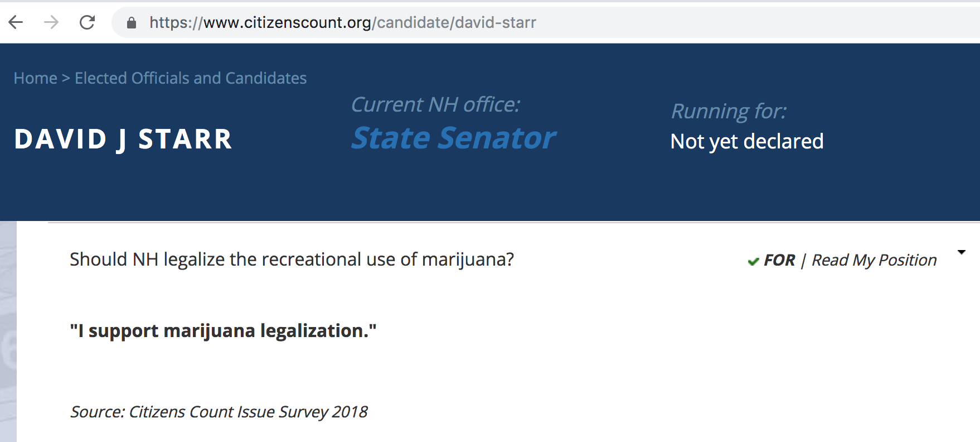980x442 pixels.
Task: Click the browser forward arrow
Action: click(x=51, y=22)
